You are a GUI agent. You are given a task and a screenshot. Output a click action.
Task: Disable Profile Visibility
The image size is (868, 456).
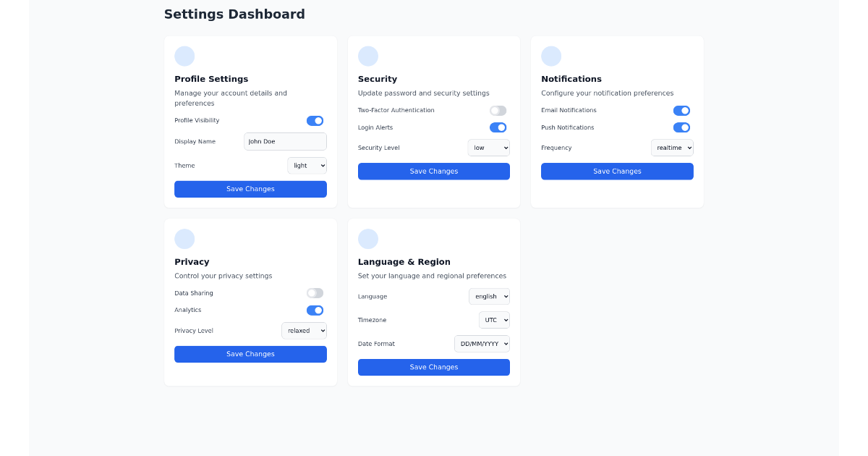coord(315,120)
